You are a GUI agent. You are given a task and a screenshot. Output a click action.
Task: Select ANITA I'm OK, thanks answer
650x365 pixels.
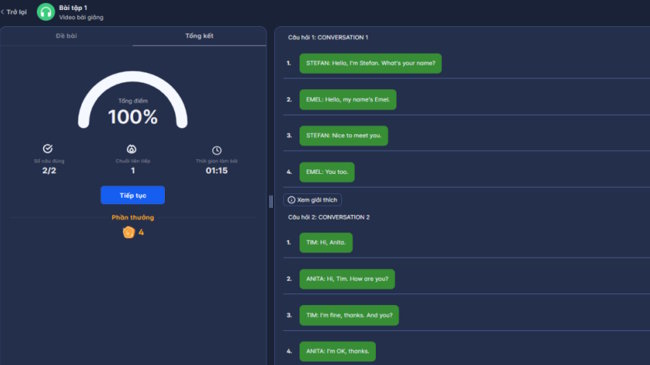[x=337, y=351]
